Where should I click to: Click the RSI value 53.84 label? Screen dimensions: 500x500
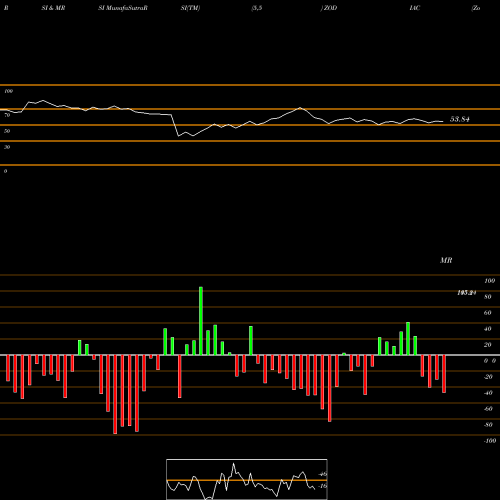tap(460, 119)
